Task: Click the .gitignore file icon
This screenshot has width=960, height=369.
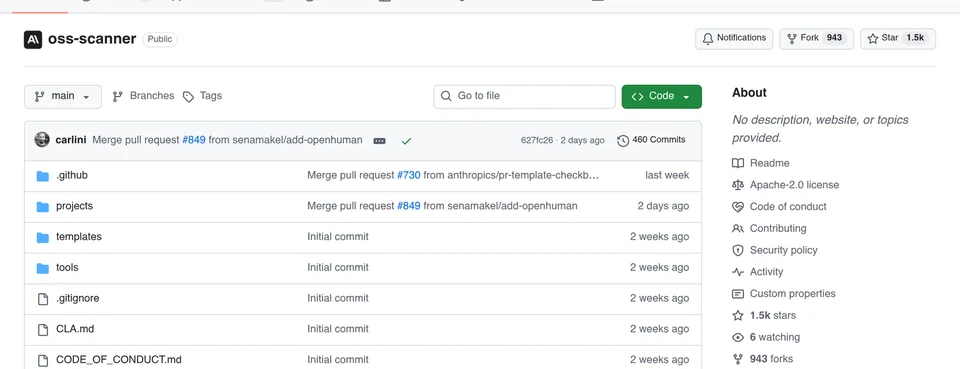Action: pyautogui.click(x=43, y=299)
